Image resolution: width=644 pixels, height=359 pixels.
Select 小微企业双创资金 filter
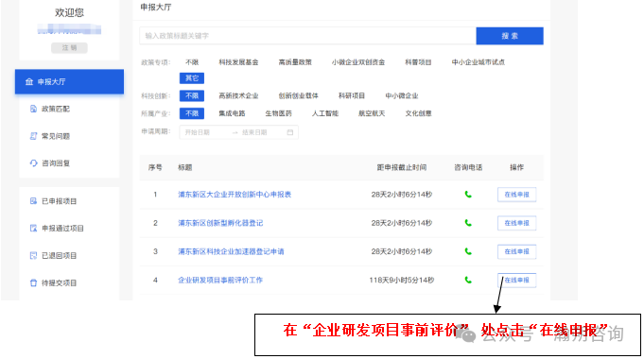pos(358,62)
